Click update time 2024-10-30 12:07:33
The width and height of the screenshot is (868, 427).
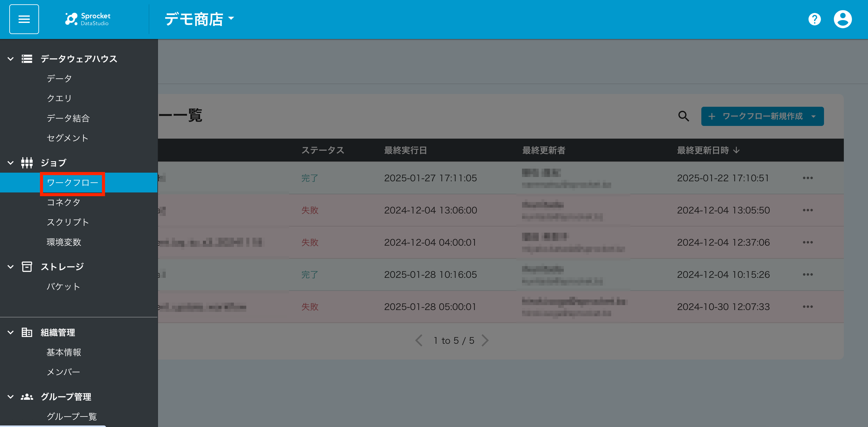(723, 307)
